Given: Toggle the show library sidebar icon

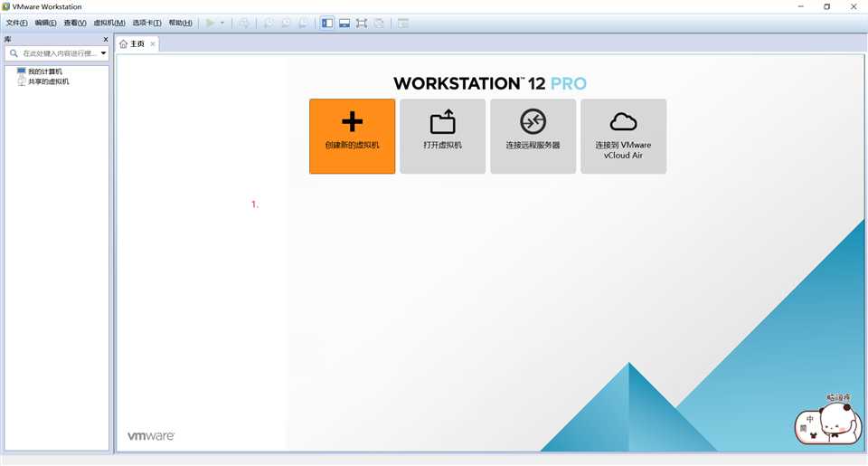Looking at the screenshot, I should pyautogui.click(x=327, y=24).
